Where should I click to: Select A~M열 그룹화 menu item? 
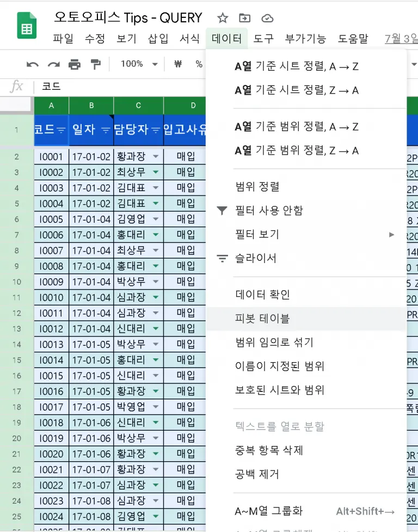click(306, 511)
